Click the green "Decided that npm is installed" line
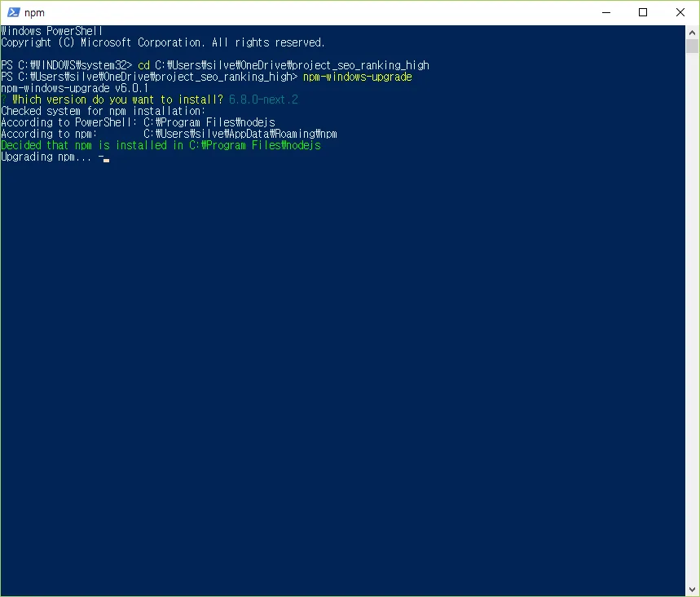 (x=161, y=145)
